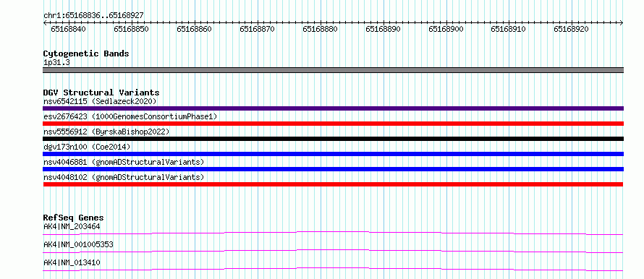This screenshot has width=644, height=279.
Task: Click the RefSeq Genes track title
Action: (74, 218)
